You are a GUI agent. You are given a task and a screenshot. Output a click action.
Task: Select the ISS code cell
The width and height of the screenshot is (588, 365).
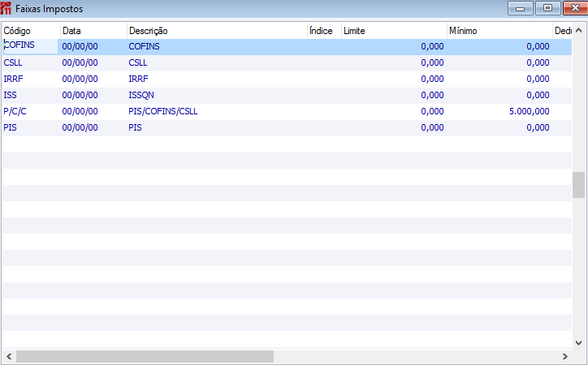(30, 95)
